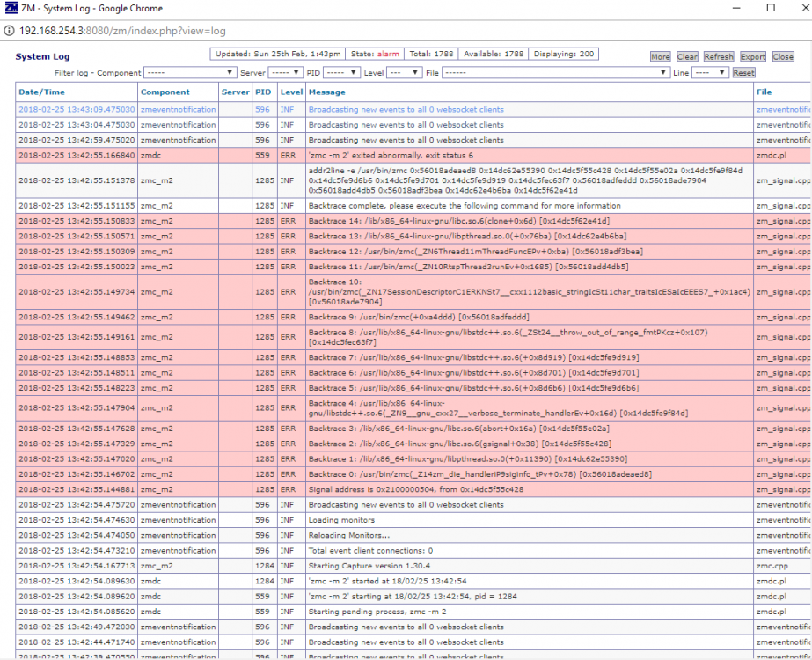This screenshot has height=660, width=812.
Task: Click the Backtrace 8 message row
Action: 508,337
